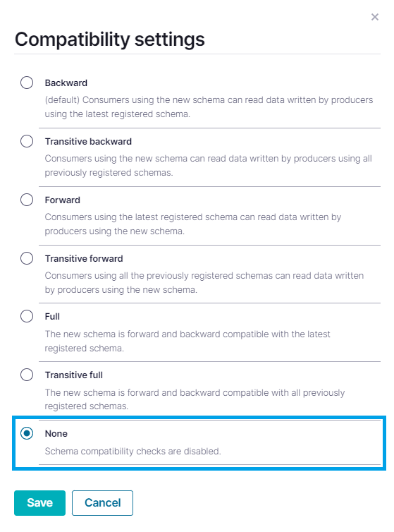Click the Compatibility settings heading
This screenshot has height=532, width=394.
point(110,40)
